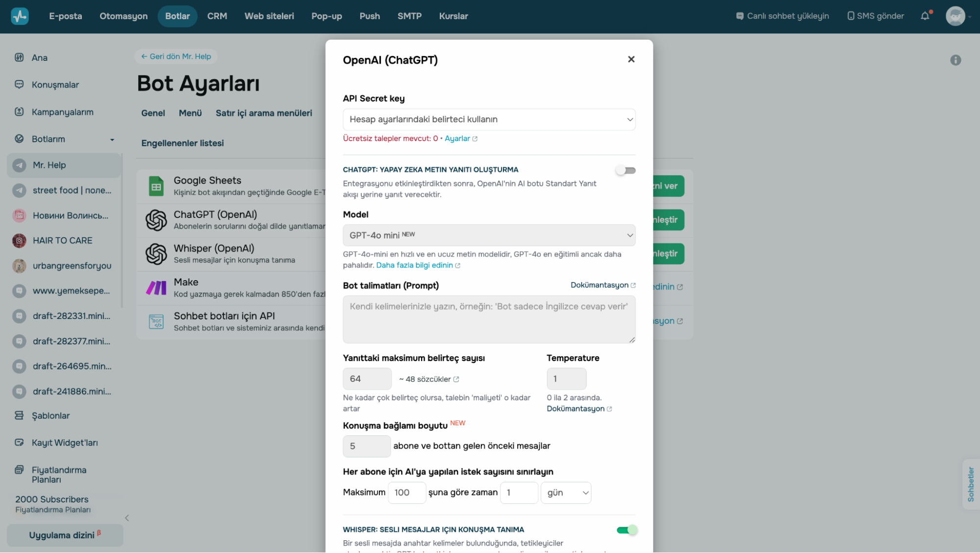Viewport: 980px width, 553px height.
Task: Open the CRM top menu item
Action: (x=217, y=16)
